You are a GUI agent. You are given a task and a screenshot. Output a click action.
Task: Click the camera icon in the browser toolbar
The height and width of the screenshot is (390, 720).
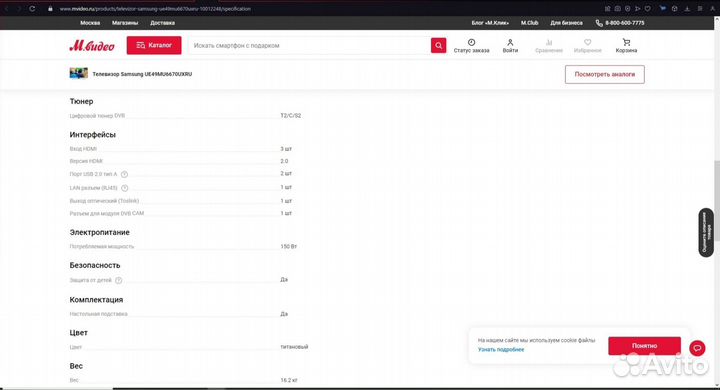point(618,8)
